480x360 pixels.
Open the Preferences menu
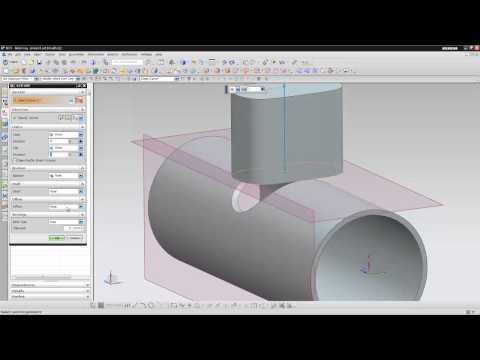(x=129, y=54)
